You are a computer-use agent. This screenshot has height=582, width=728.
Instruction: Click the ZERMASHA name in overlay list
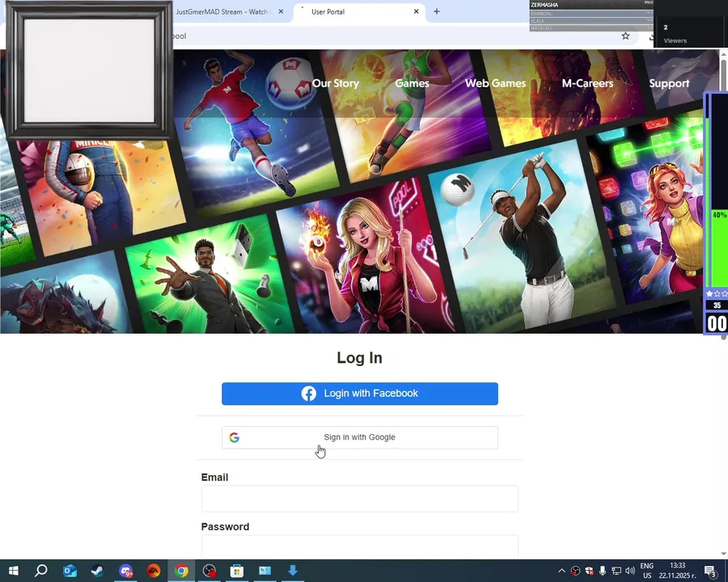544,5
